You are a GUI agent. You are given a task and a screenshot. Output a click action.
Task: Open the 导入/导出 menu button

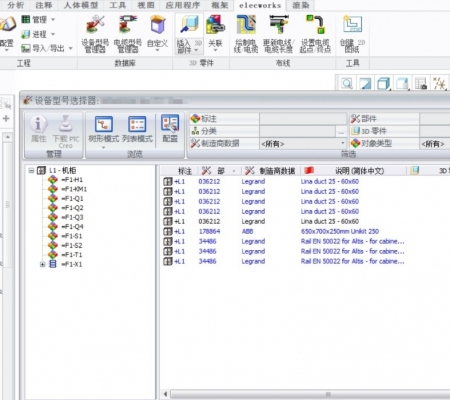(x=47, y=48)
